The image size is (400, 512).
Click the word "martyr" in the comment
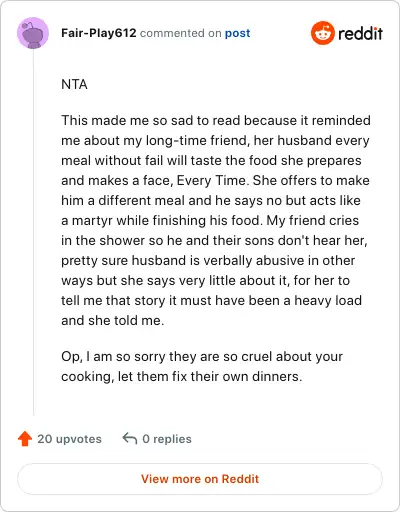pos(92,221)
